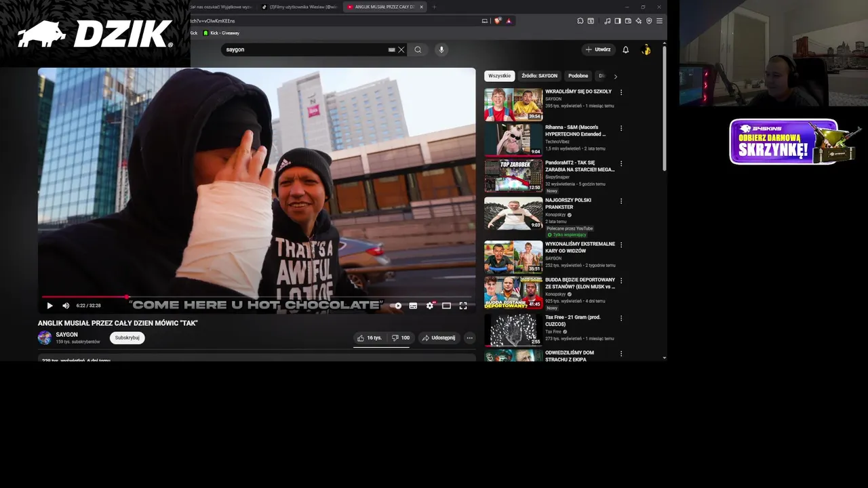Open browser hamburger main menu
Image resolution: width=868 pixels, height=488 pixels.
[659, 21]
